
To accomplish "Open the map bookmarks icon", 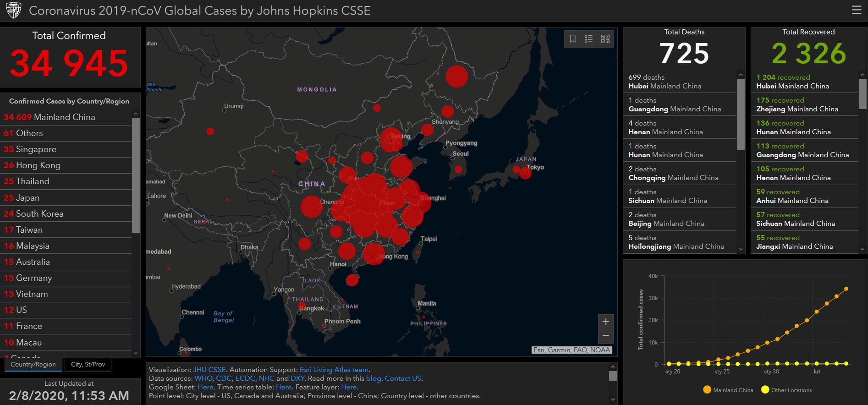I will pos(572,39).
